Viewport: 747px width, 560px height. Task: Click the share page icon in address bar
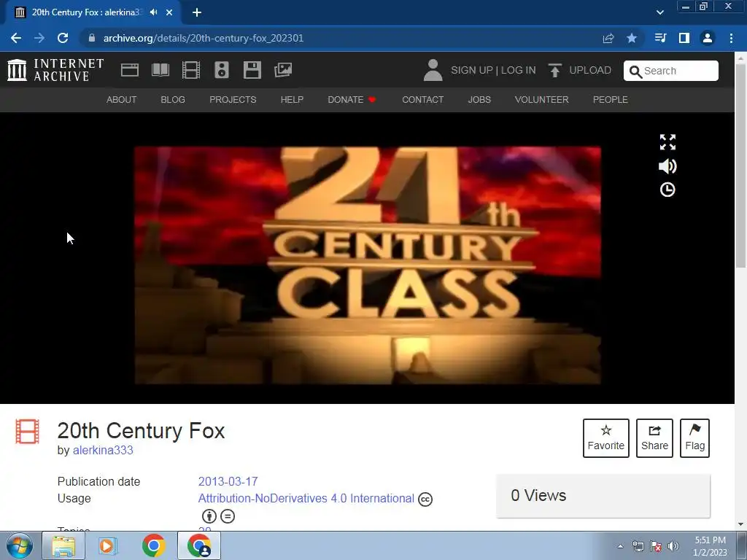[608, 38]
